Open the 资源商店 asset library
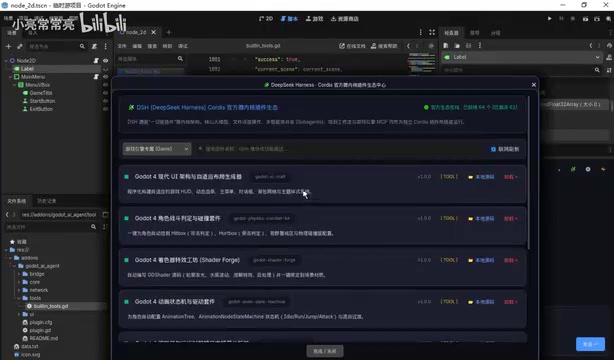The image size is (614, 360). pyautogui.click(x=345, y=18)
